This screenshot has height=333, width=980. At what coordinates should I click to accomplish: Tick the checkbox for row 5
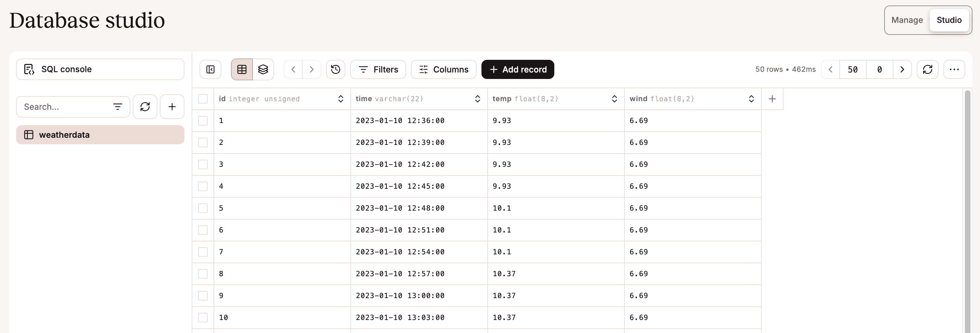[203, 208]
